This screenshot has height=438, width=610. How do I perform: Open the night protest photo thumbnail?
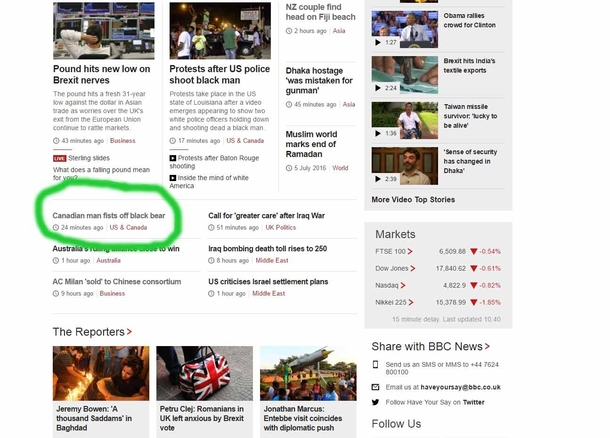tap(220, 30)
